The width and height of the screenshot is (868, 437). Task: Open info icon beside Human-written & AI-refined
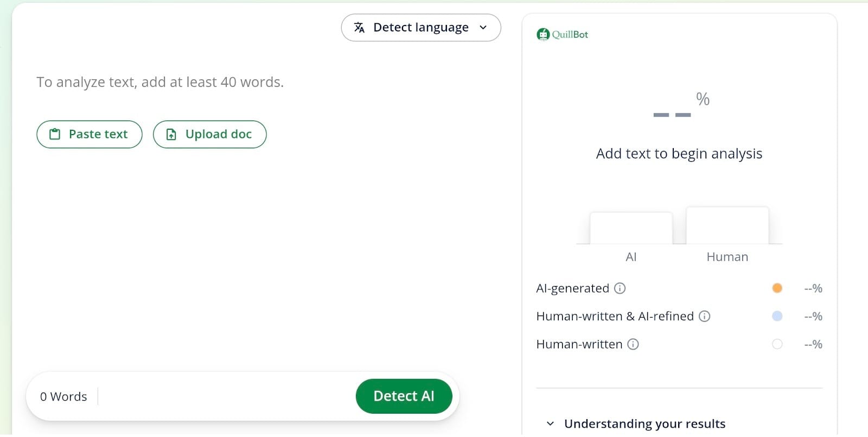click(x=704, y=316)
